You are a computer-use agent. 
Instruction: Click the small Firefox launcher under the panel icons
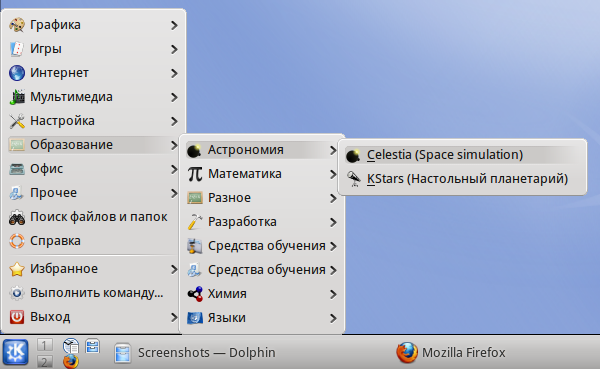pyautogui.click(x=70, y=361)
